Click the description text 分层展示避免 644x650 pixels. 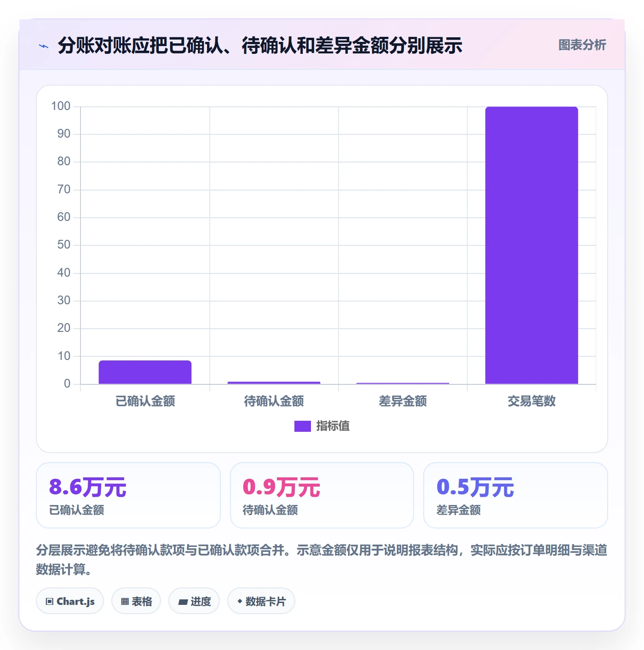322,560
